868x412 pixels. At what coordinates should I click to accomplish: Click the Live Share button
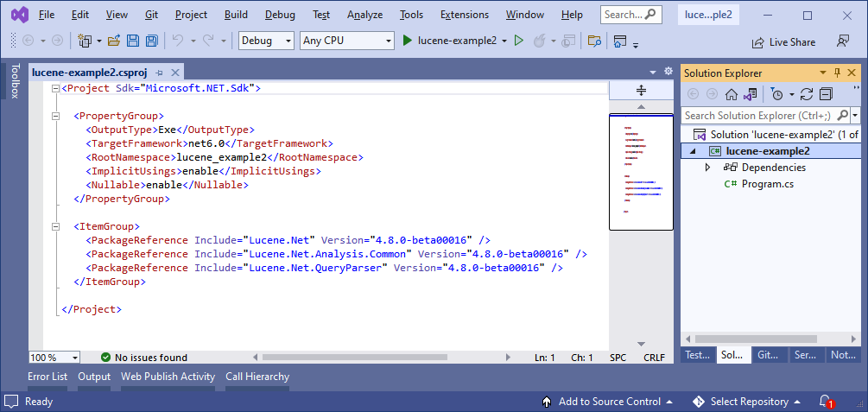pyautogui.click(x=782, y=41)
